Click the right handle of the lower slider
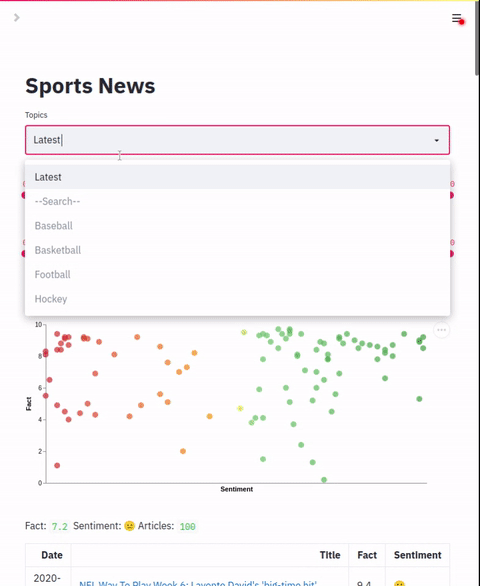The image size is (480, 586). [452, 254]
